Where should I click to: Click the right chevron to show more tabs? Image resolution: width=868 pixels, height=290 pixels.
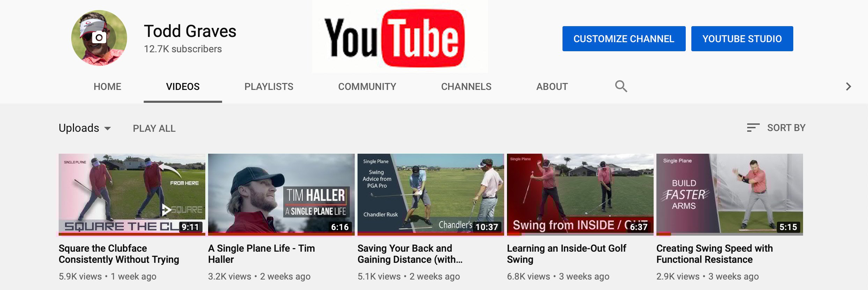pyautogui.click(x=848, y=86)
